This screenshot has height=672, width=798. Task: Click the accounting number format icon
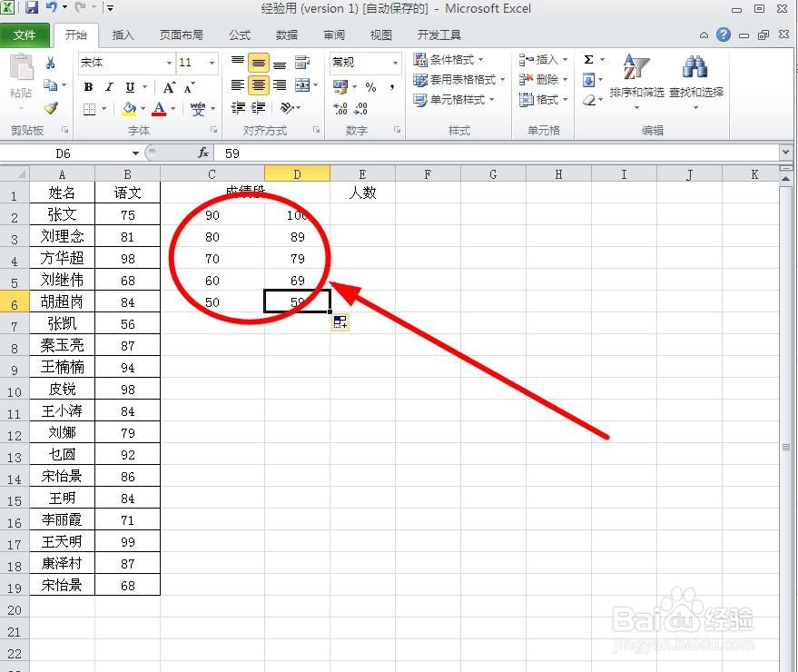[x=340, y=86]
